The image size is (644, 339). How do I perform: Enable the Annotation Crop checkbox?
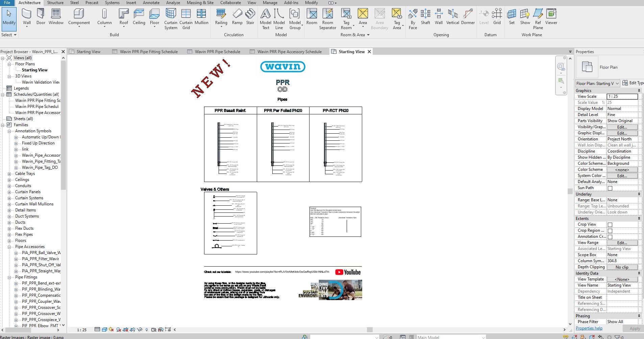pyautogui.click(x=610, y=237)
